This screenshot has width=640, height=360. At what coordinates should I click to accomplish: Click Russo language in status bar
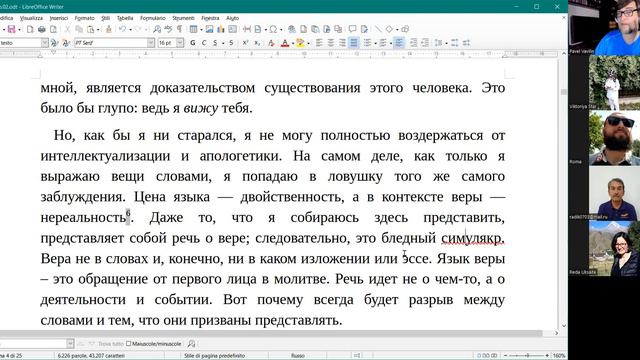click(298, 356)
